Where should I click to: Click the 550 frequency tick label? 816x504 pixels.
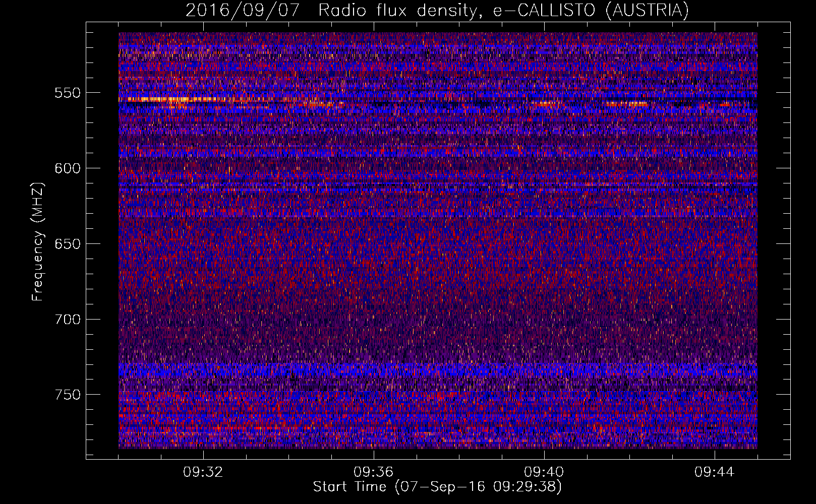(x=68, y=93)
